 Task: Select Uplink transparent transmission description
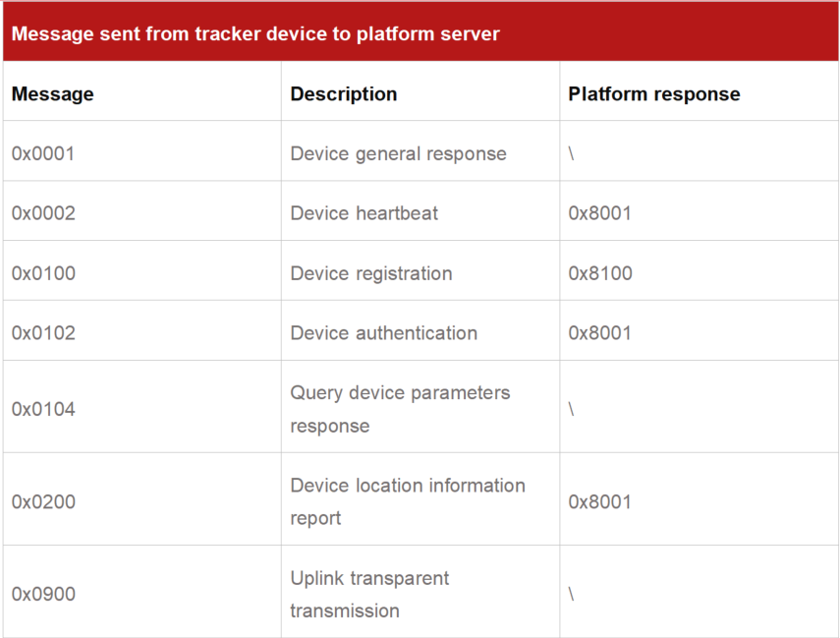[369, 594]
